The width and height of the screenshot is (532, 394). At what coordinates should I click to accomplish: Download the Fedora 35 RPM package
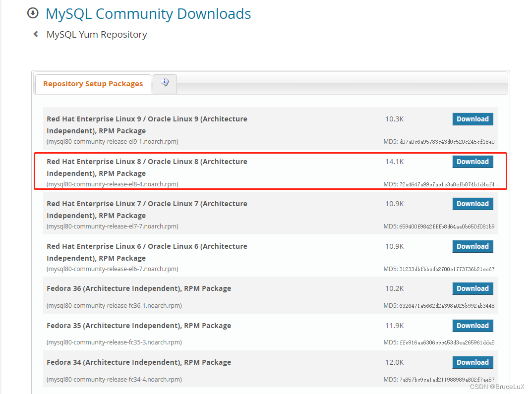473,326
